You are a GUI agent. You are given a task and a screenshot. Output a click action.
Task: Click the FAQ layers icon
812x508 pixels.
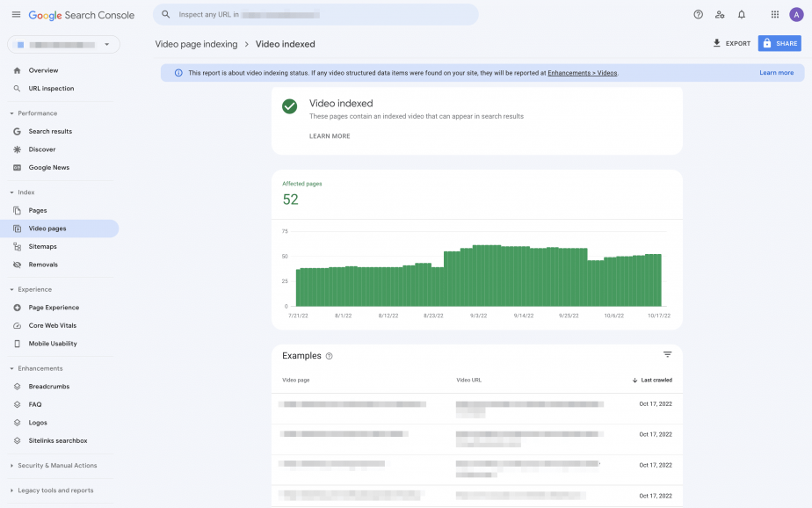17,405
